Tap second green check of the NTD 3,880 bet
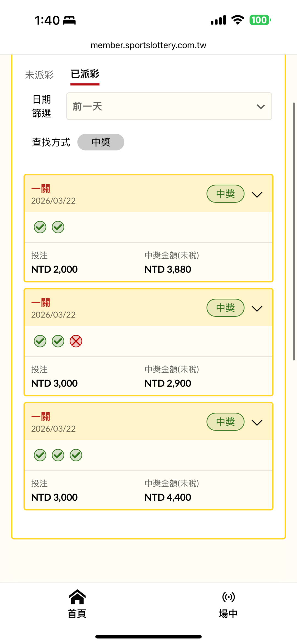This screenshot has width=297, height=644. [x=58, y=227]
